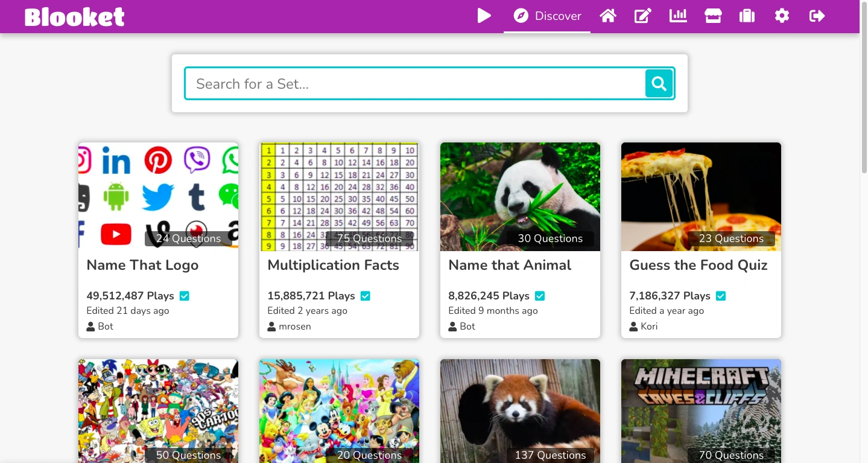This screenshot has width=868, height=463.
Task: Open the History bar chart icon
Action: point(678,16)
